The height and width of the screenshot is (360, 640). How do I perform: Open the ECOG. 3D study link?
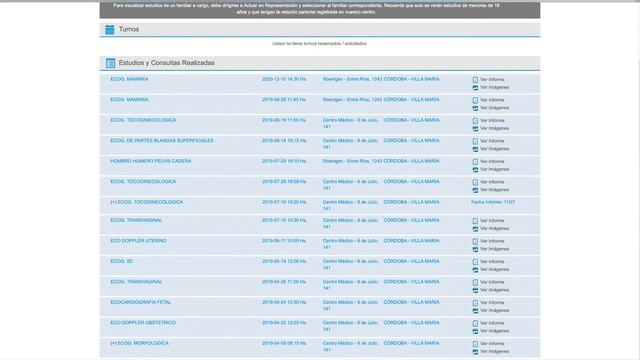pos(122,261)
